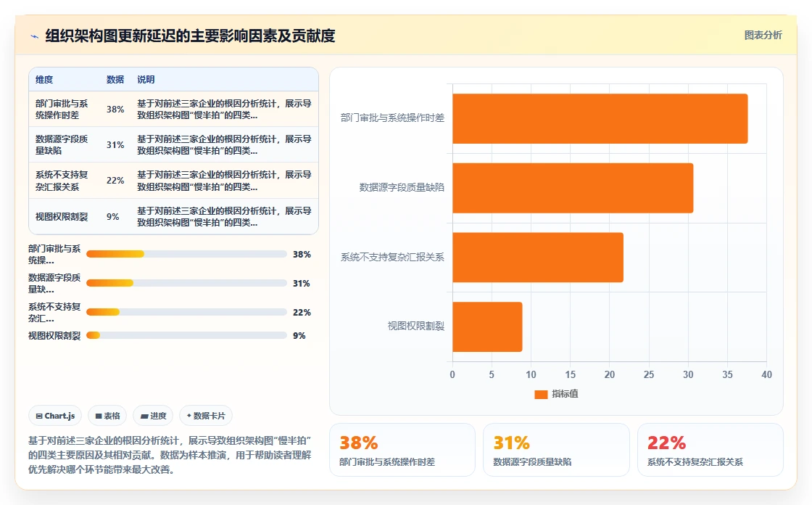
Task: Open the 22% 系统不支持复杂汇报关系 data card
Action: 710,450
